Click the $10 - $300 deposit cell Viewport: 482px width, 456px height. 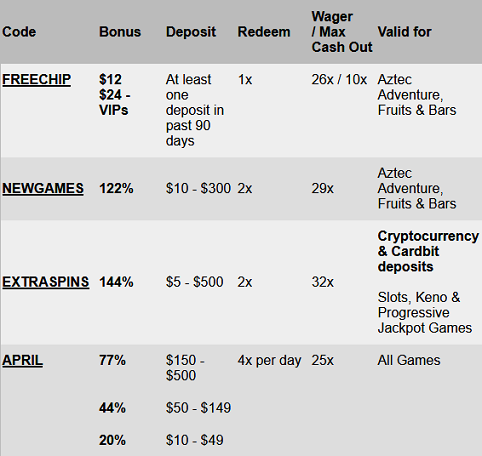(198, 189)
